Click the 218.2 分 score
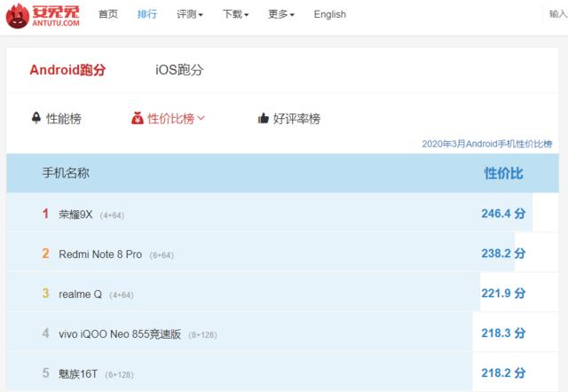This screenshot has height=392, width=568. click(503, 372)
